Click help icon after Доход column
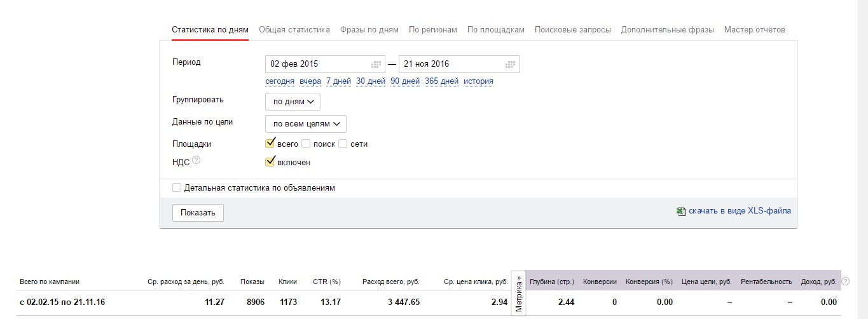 [x=845, y=282]
